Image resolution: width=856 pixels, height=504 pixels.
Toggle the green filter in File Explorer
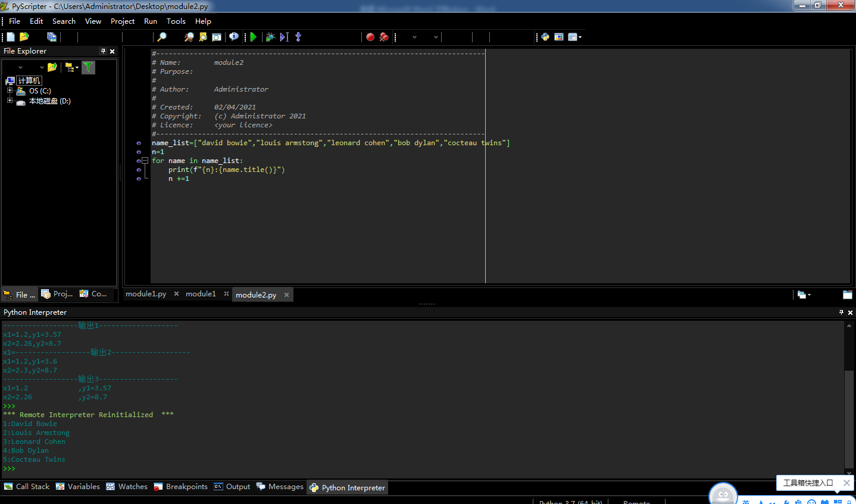coord(88,67)
